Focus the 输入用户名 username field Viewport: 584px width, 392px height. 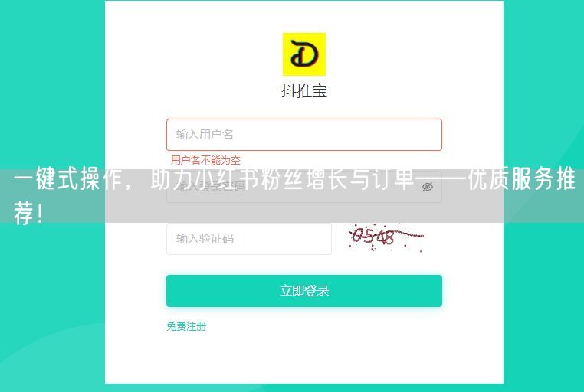click(x=304, y=135)
